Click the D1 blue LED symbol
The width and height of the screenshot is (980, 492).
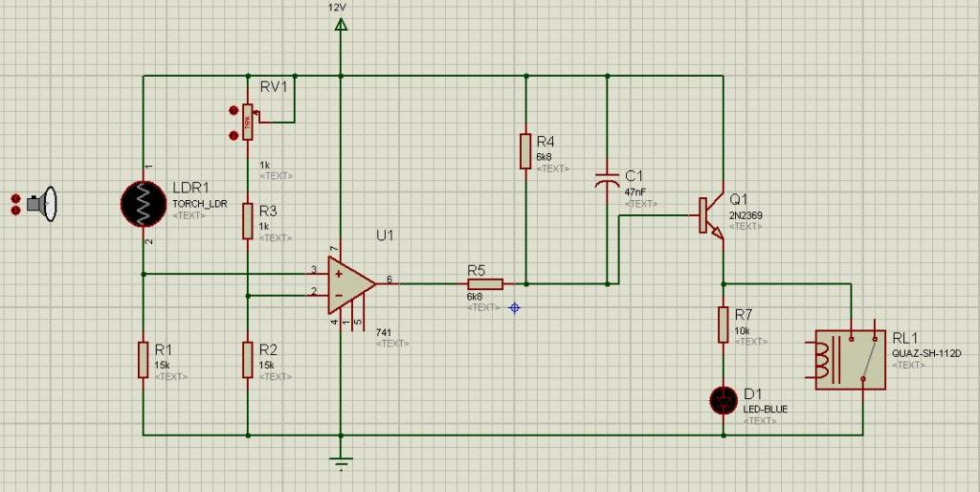[x=724, y=400]
